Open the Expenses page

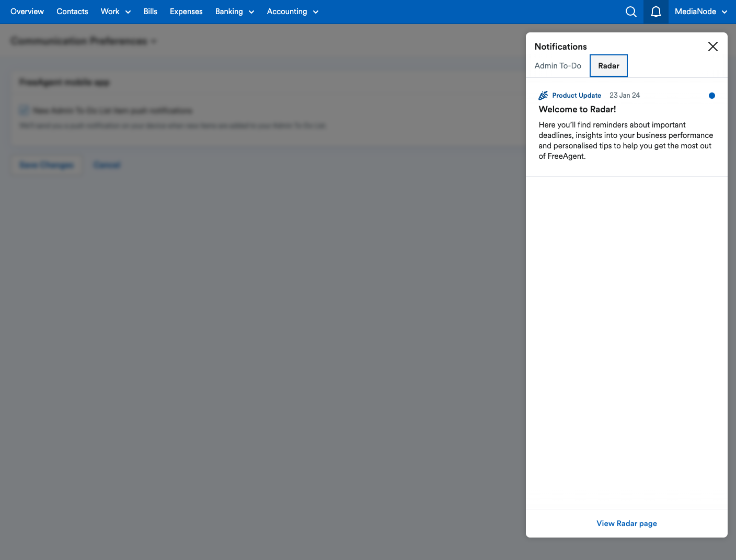(186, 11)
